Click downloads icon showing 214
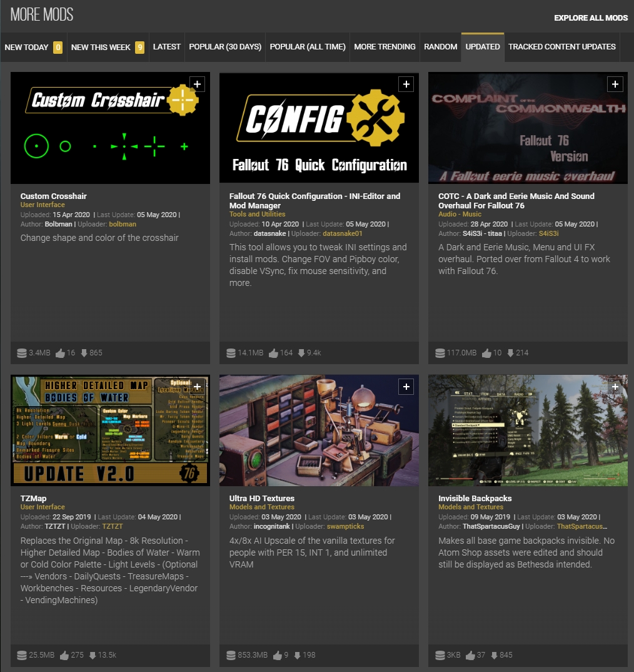Image resolution: width=634 pixels, height=672 pixels. pos(510,353)
